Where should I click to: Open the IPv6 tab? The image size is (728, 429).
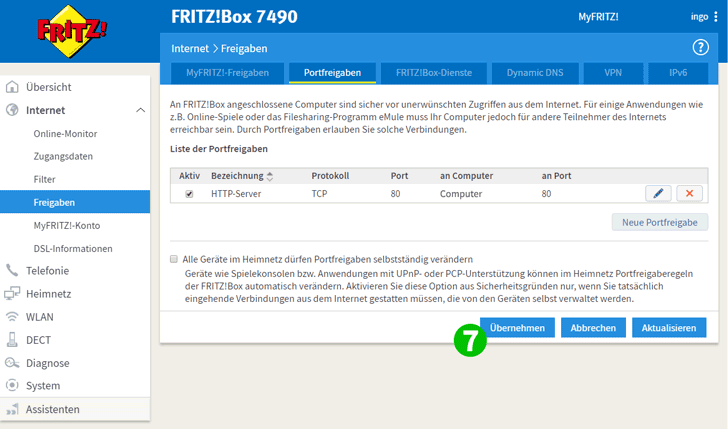(x=678, y=73)
